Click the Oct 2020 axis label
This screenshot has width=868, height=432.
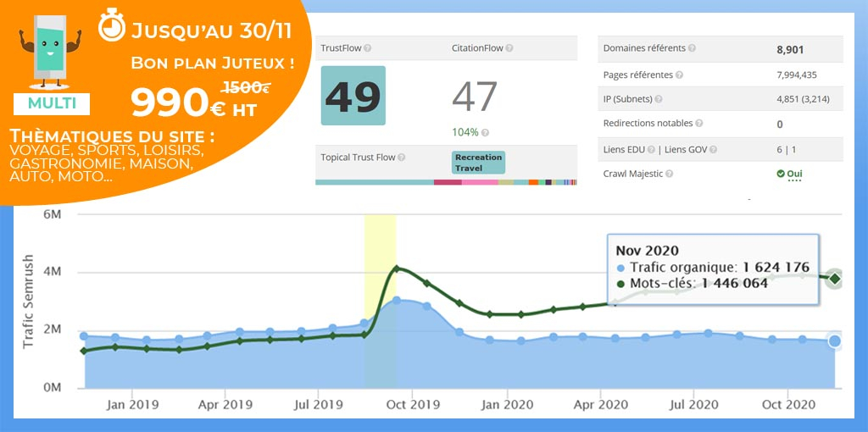tap(787, 404)
